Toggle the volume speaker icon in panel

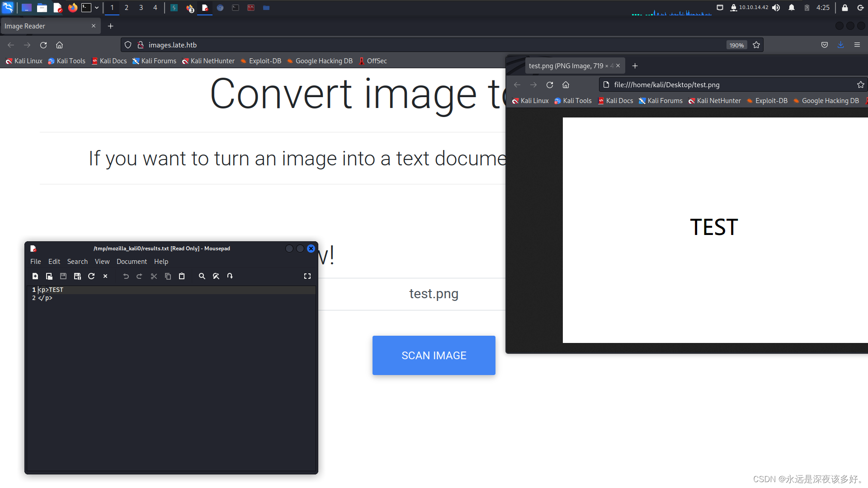[x=776, y=8]
